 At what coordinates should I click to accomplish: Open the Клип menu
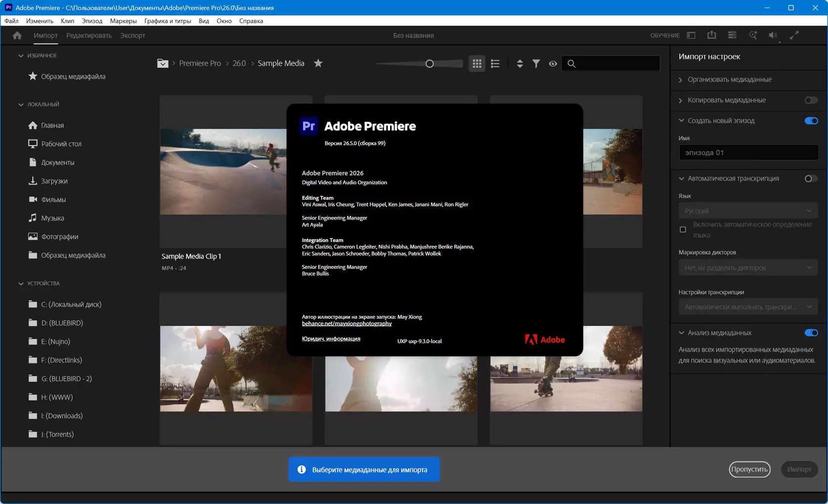67,21
